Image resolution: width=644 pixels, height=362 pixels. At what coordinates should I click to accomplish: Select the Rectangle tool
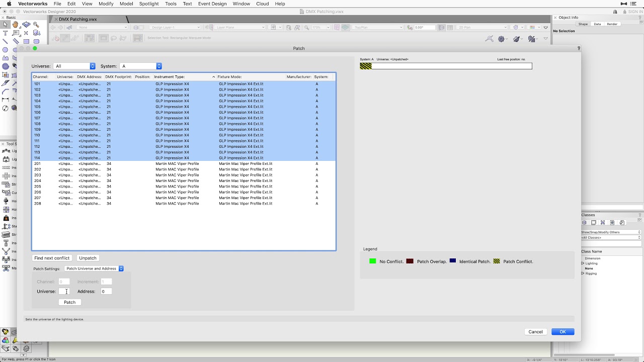(x=26, y=41)
